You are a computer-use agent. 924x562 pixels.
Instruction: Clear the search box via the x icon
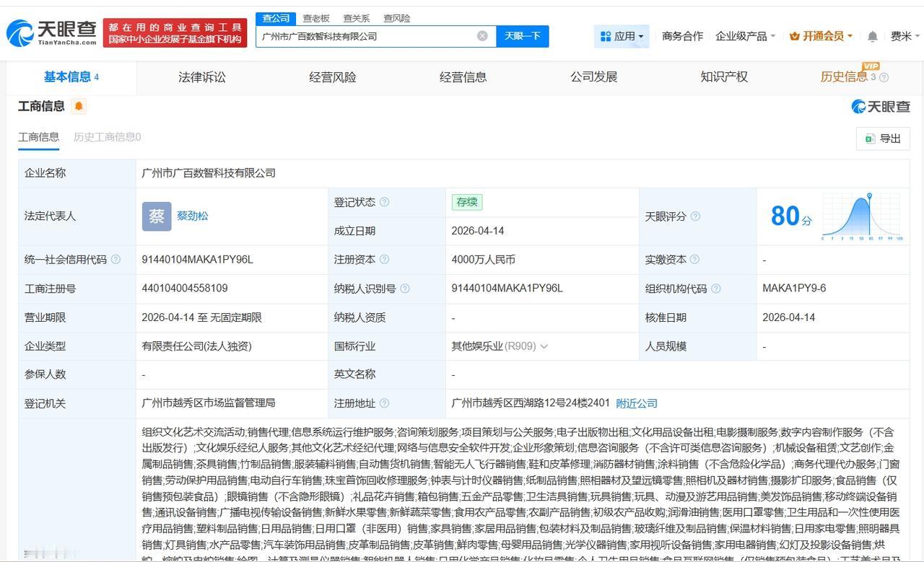[x=481, y=35]
